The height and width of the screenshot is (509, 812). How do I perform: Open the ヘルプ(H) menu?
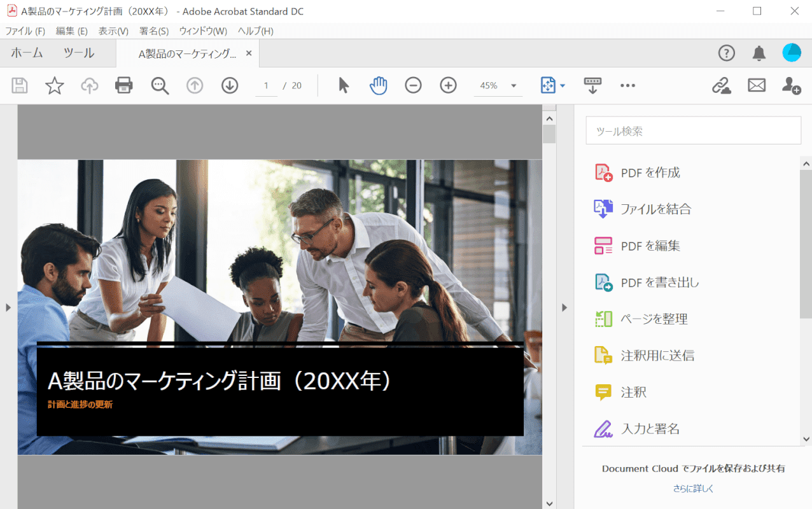(255, 31)
